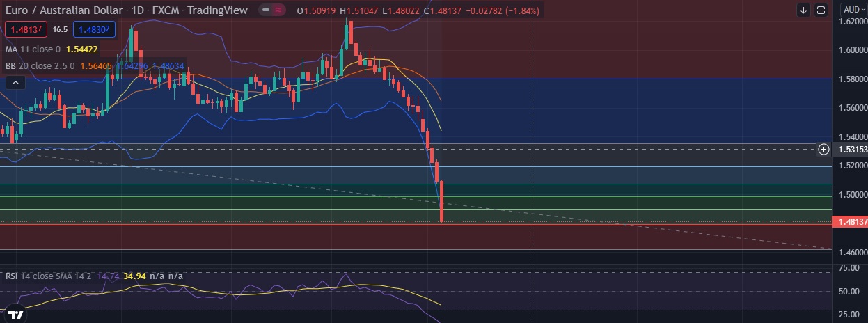Click the close value C1.48137

pyautogui.click(x=441, y=11)
